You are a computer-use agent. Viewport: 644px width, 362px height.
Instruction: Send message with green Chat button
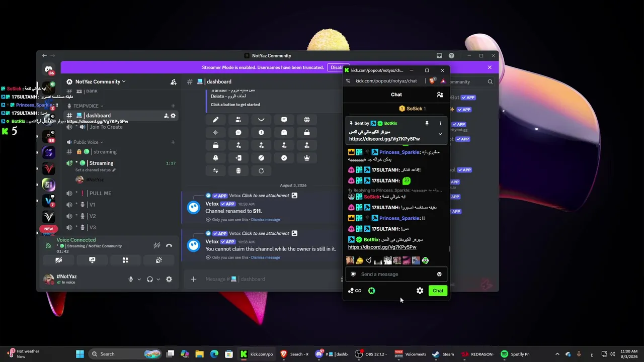coord(438,291)
